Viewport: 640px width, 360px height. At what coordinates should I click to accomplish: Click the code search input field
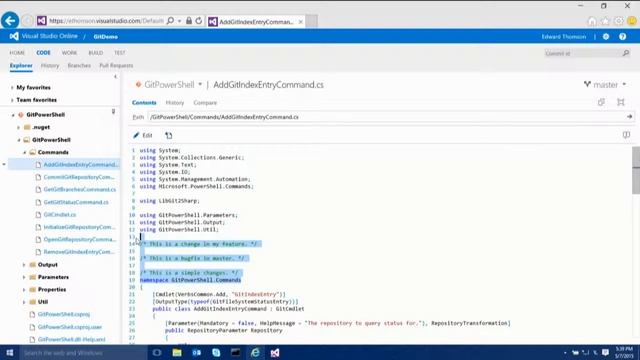582,53
